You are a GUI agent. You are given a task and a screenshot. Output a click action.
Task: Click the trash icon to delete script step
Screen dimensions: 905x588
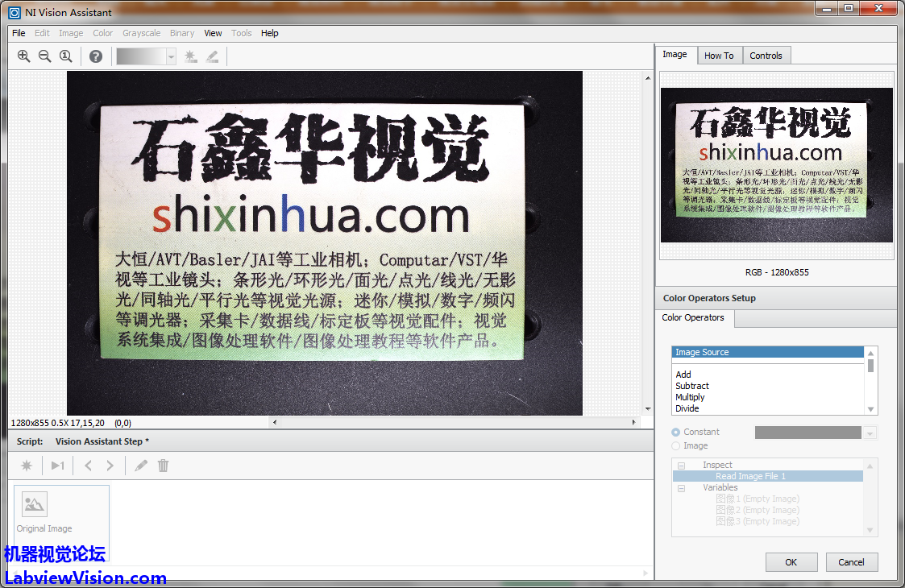tap(164, 466)
